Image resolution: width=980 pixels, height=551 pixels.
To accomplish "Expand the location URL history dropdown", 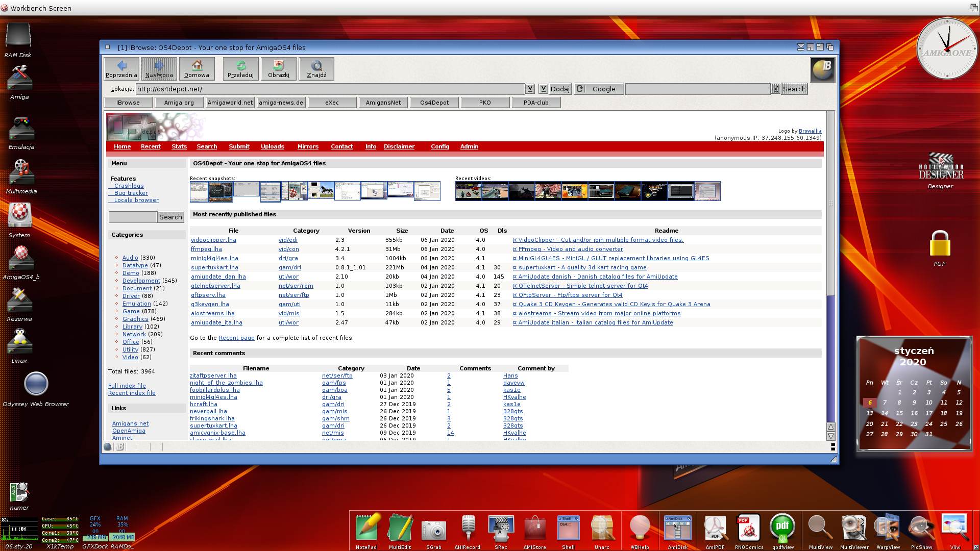I will pos(530,89).
